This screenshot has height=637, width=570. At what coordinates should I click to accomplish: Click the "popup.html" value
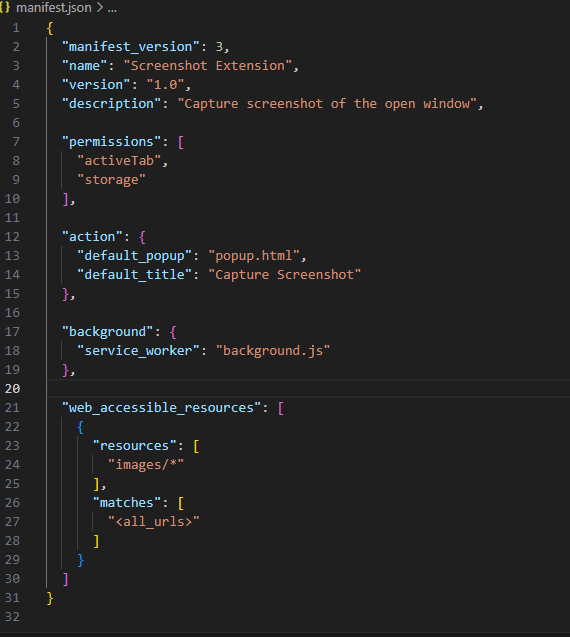(x=254, y=256)
